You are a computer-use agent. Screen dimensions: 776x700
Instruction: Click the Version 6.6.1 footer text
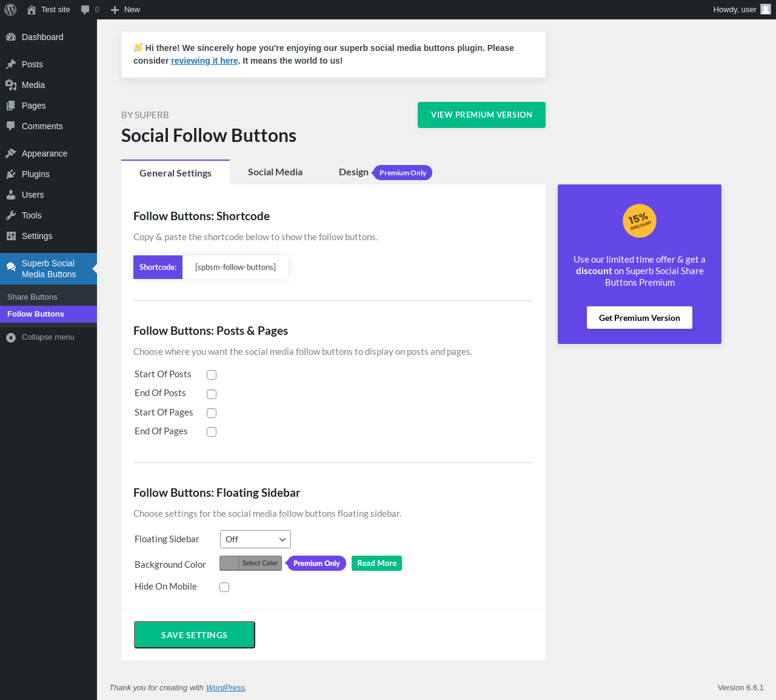tap(741, 687)
